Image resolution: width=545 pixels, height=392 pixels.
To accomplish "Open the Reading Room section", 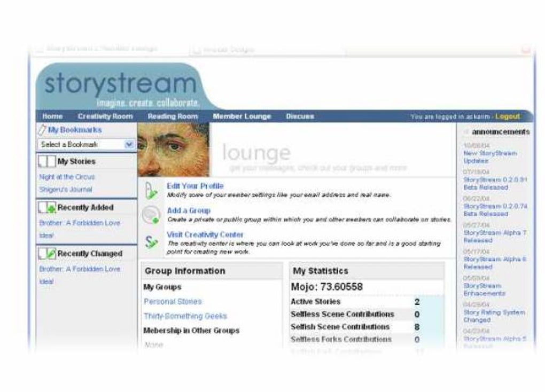I will pyautogui.click(x=173, y=116).
